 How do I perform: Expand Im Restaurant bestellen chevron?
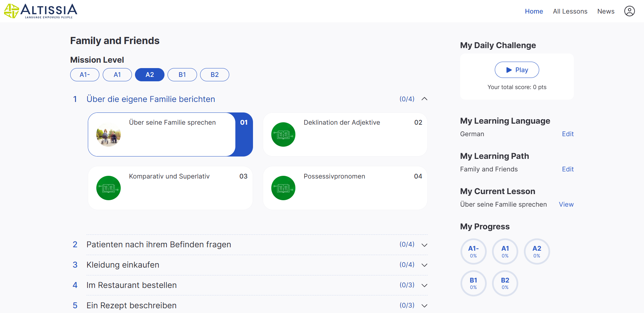coord(424,285)
